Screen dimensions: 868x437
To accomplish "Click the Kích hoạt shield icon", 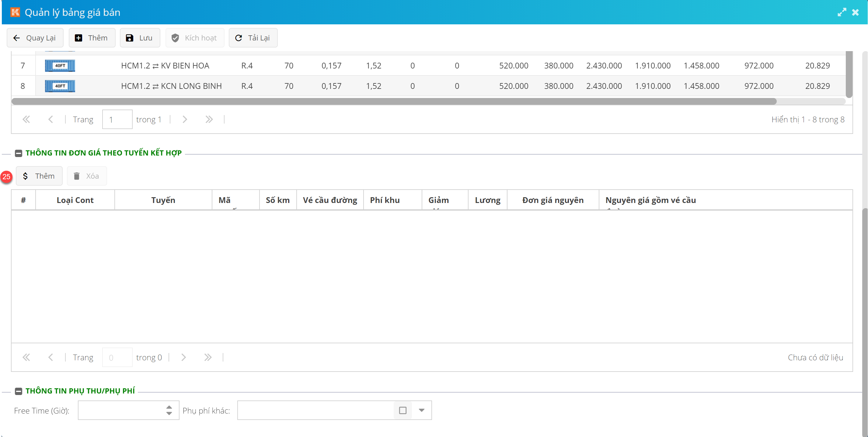I will (x=175, y=38).
